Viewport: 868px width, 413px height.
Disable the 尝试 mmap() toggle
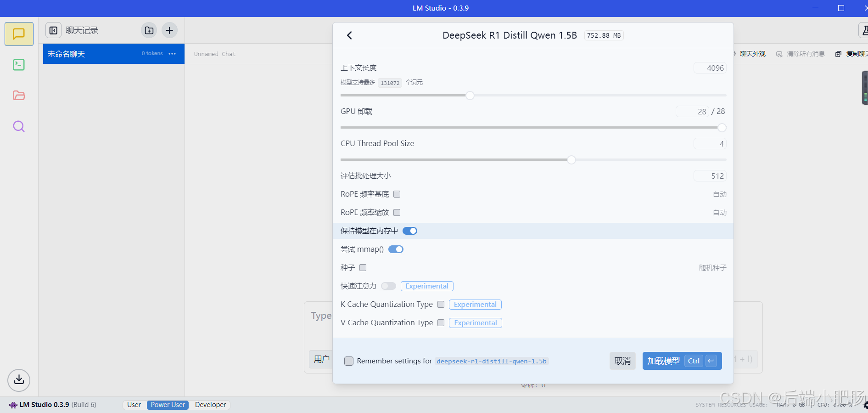[396, 249]
